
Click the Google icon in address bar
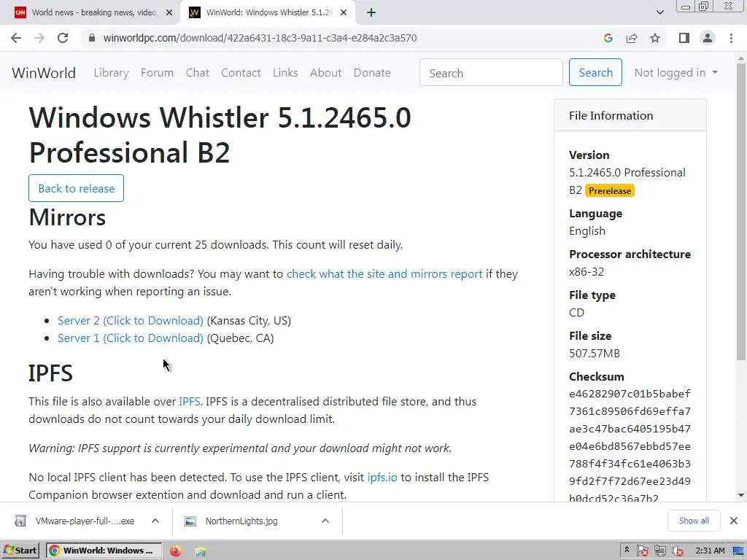click(608, 38)
